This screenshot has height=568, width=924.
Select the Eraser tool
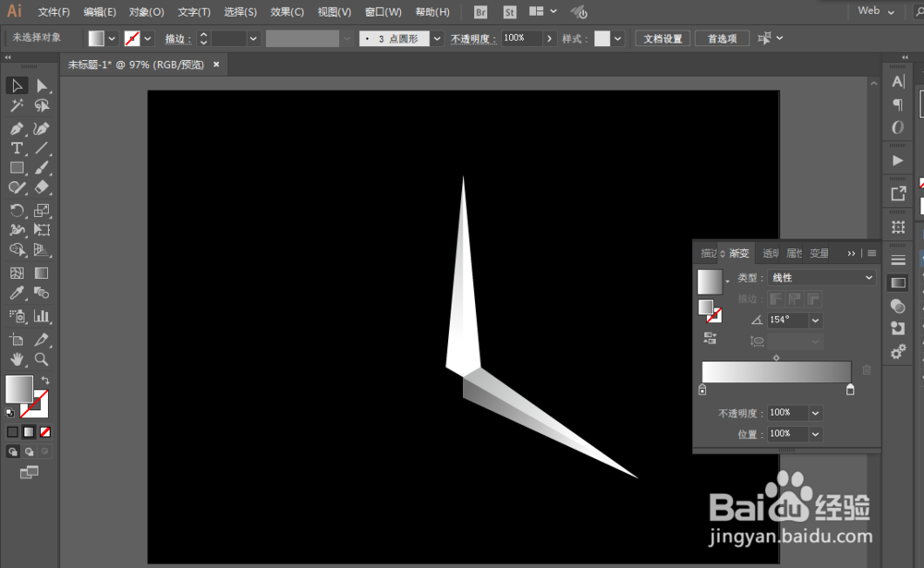40,187
